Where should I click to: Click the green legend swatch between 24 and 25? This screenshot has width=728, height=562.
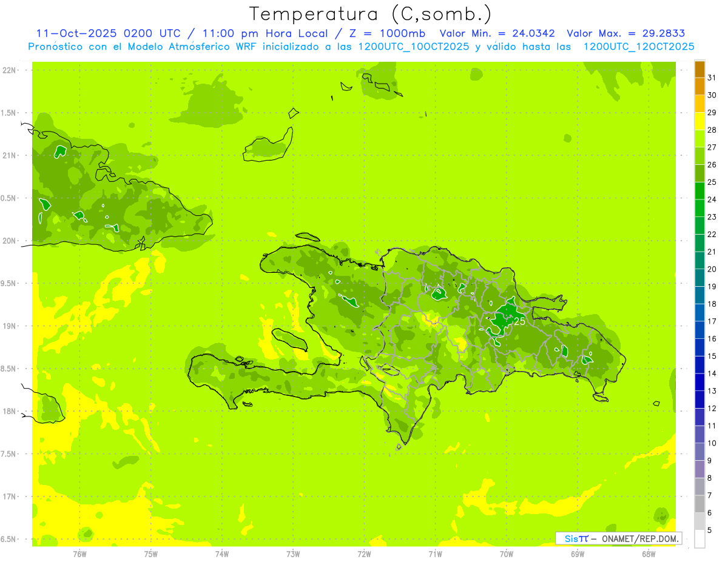pyautogui.click(x=699, y=191)
